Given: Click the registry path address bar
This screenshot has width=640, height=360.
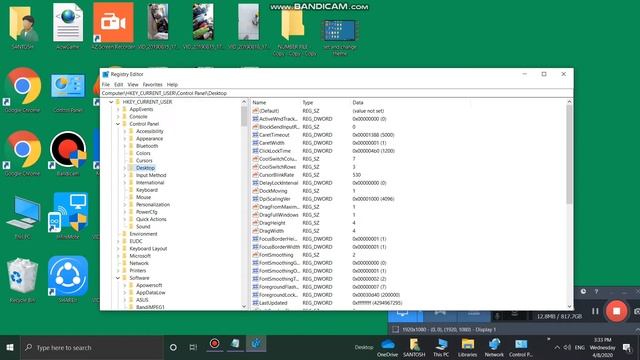Looking at the screenshot, I should (337, 93).
